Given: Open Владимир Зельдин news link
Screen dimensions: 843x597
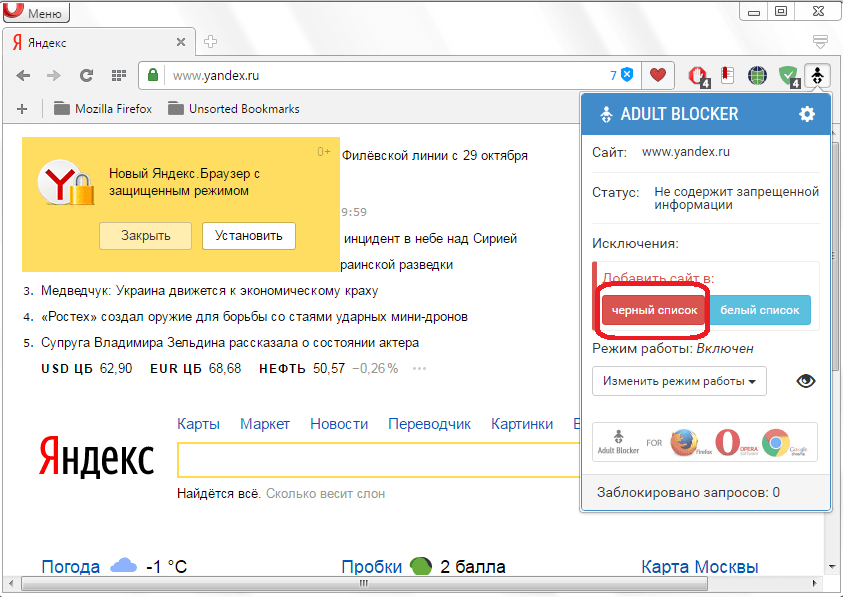Looking at the screenshot, I should point(230,343).
